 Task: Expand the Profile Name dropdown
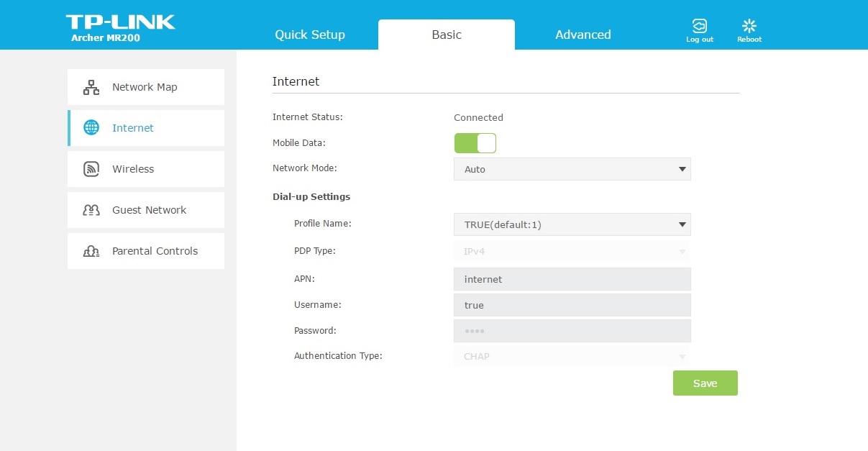tap(572, 224)
